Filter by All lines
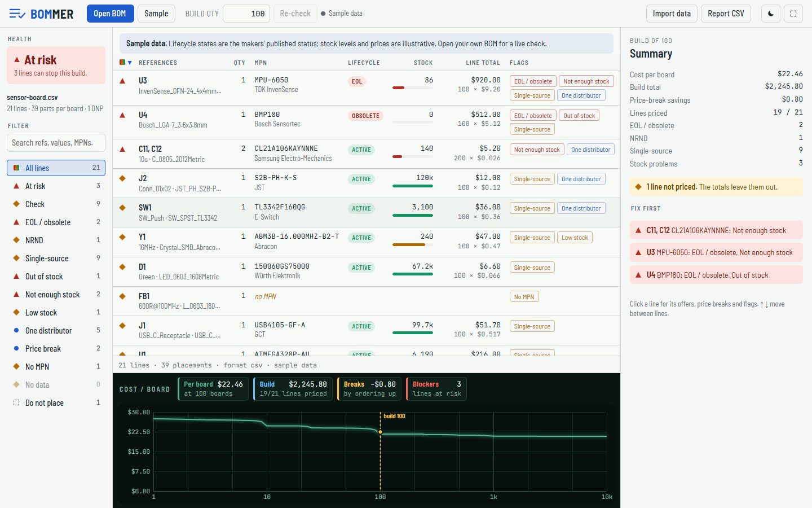Viewport: 812px width, 508px height. 56,168
